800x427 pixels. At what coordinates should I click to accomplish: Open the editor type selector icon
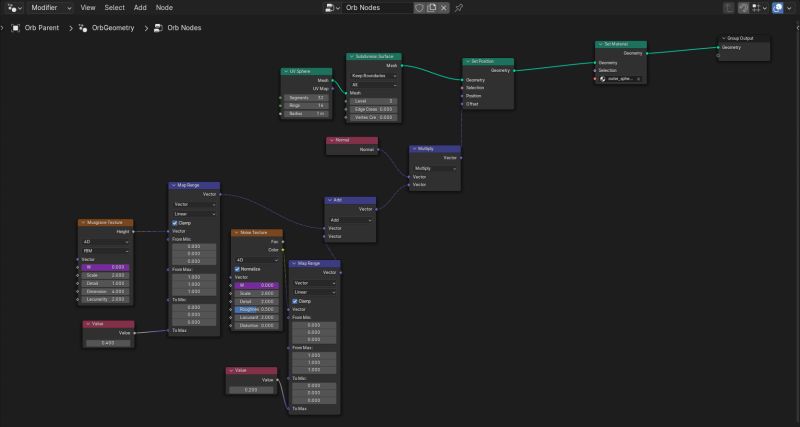(x=15, y=8)
